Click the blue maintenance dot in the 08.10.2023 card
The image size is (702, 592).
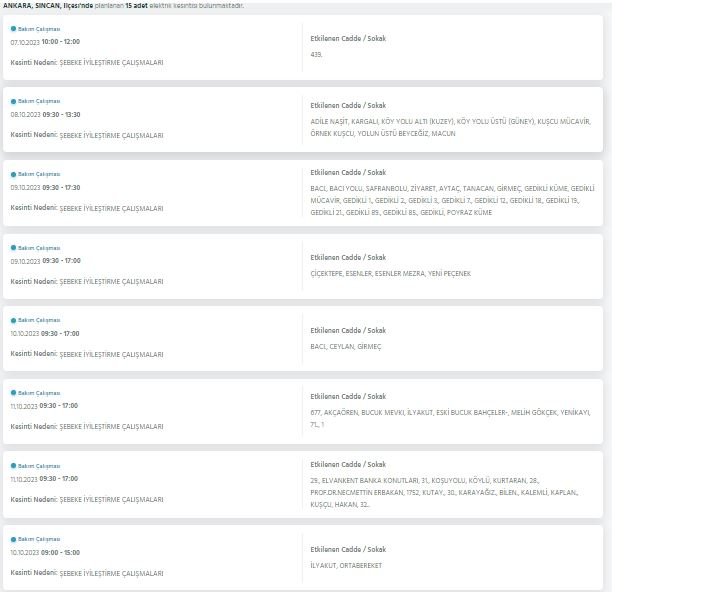[x=13, y=101]
